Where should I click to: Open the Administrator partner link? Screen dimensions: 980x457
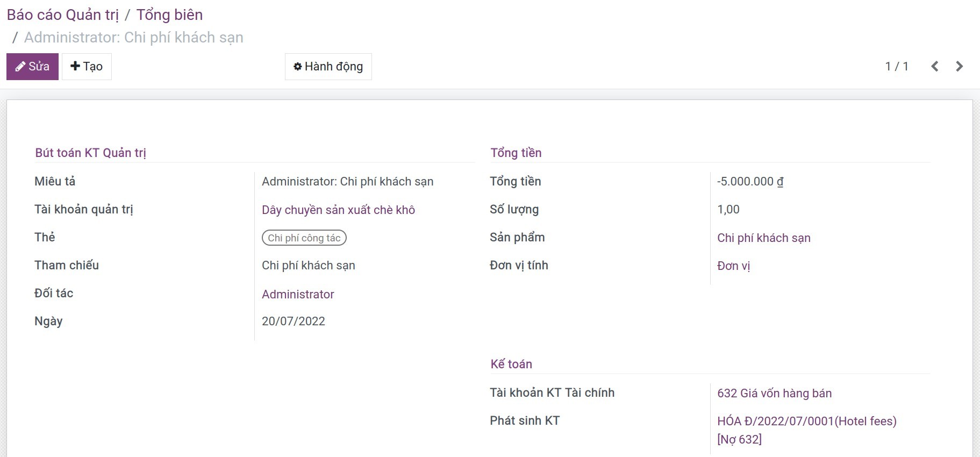coord(298,294)
